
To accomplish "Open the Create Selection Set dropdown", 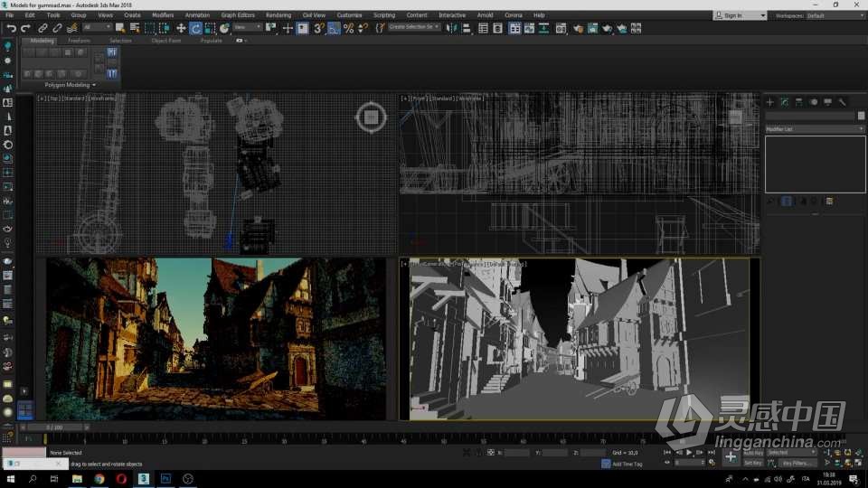I will pyautogui.click(x=414, y=26).
